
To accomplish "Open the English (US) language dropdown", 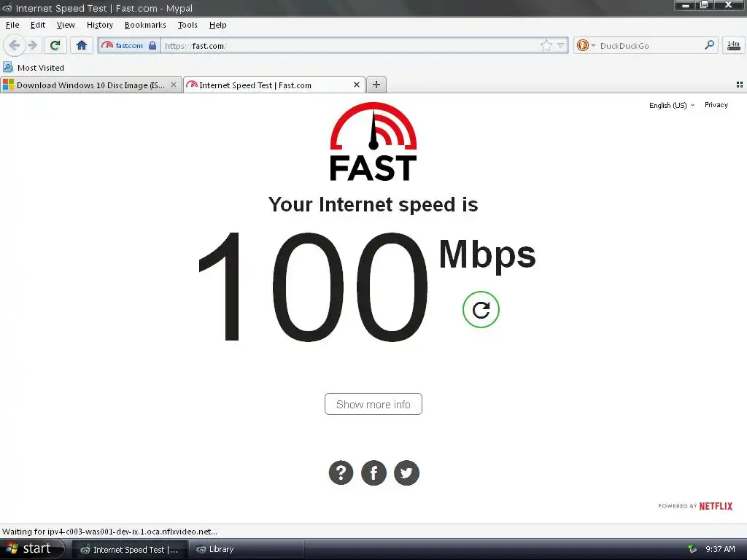I will (x=671, y=105).
